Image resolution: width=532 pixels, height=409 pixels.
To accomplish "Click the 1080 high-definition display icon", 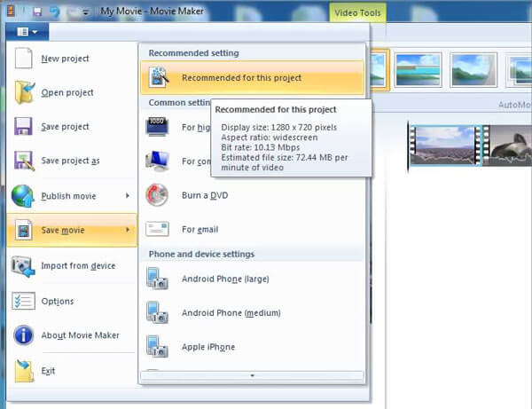I will click(157, 127).
